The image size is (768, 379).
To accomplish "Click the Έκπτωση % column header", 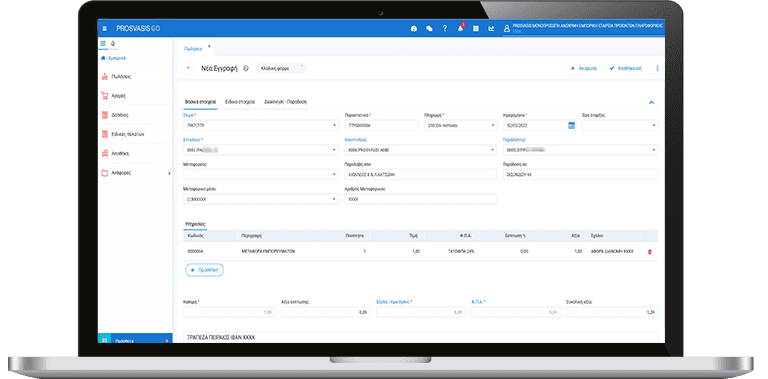I will coord(515,236).
